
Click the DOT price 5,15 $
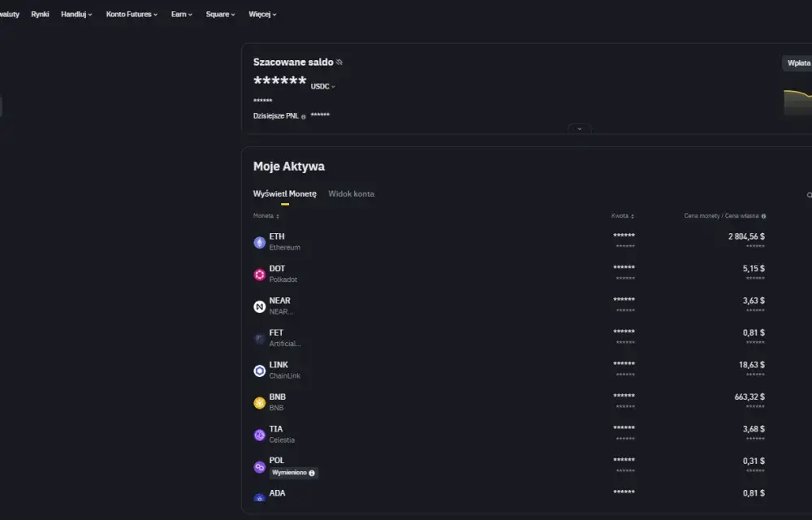(x=754, y=269)
